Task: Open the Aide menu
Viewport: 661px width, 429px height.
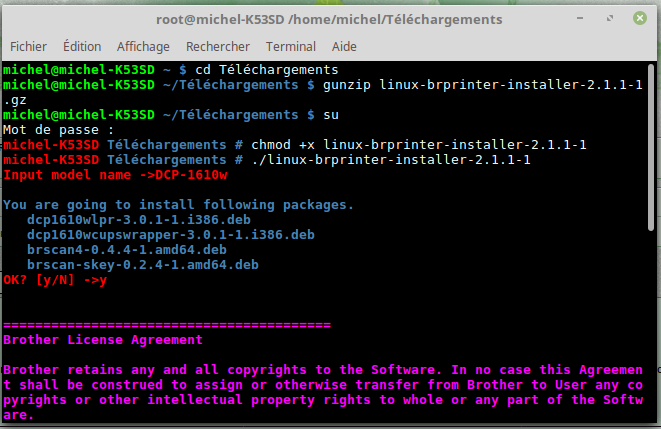Action: click(x=344, y=46)
